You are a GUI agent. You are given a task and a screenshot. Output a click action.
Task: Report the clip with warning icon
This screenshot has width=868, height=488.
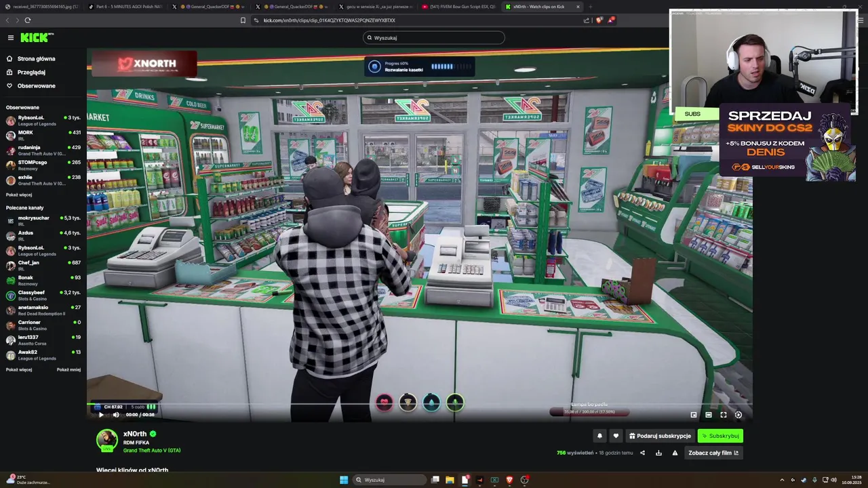[675, 453]
